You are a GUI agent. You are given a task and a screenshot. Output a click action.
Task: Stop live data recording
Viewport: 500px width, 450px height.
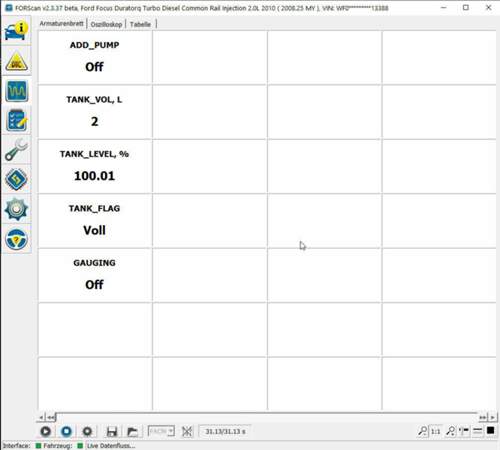(x=66, y=431)
